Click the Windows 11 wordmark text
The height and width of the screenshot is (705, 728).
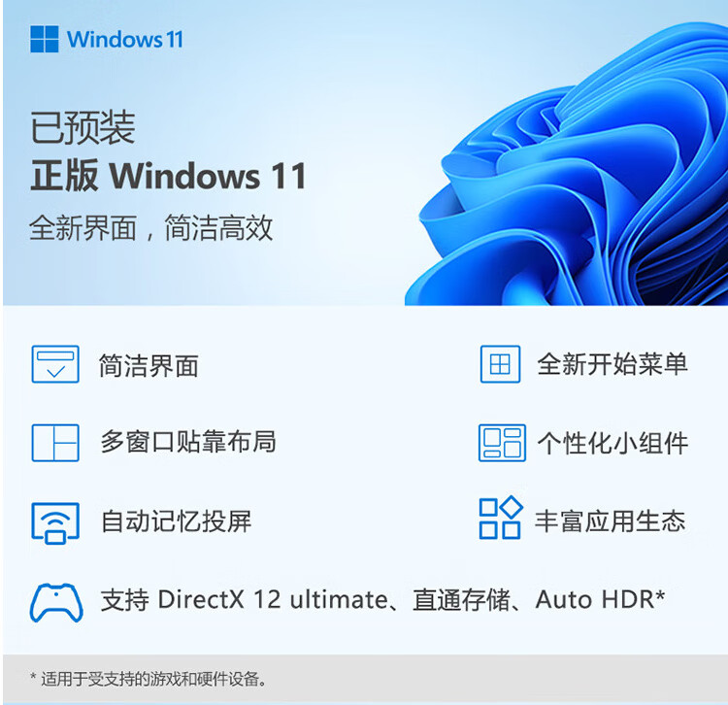pyautogui.click(x=125, y=40)
